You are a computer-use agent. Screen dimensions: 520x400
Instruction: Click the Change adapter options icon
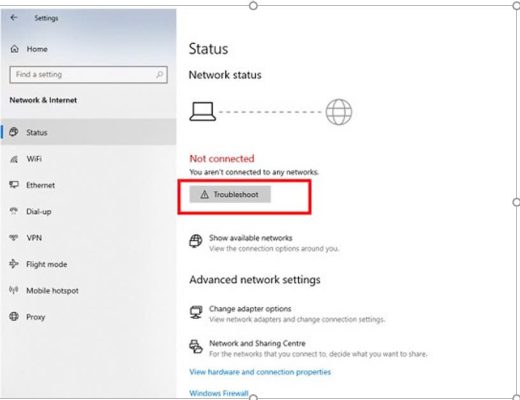point(196,312)
